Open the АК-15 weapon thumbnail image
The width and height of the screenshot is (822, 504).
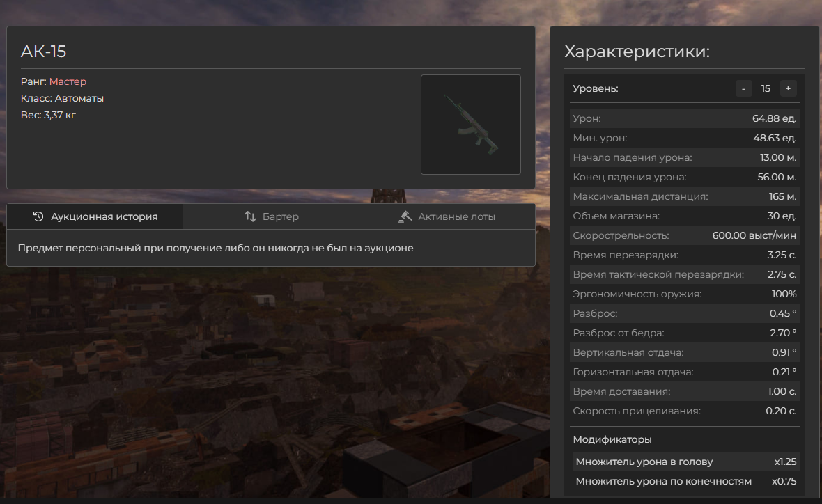pos(470,125)
